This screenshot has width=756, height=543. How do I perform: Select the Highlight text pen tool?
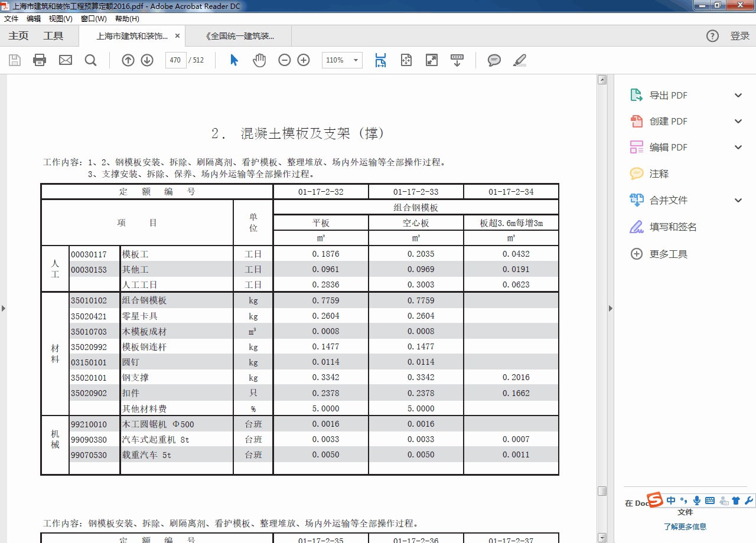(x=520, y=60)
